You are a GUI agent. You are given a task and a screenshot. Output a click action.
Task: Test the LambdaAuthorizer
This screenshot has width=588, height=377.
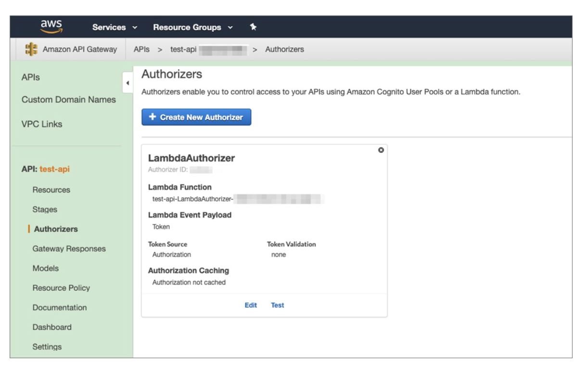tap(278, 305)
